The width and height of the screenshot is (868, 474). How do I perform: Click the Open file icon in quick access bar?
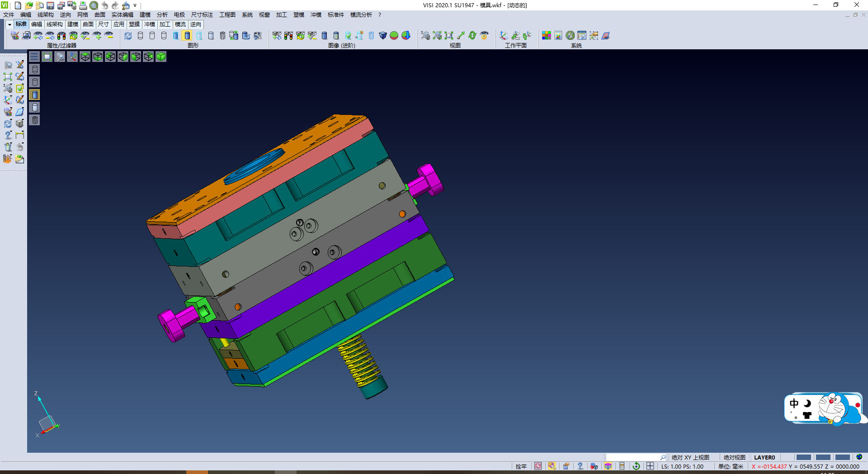(28, 5)
